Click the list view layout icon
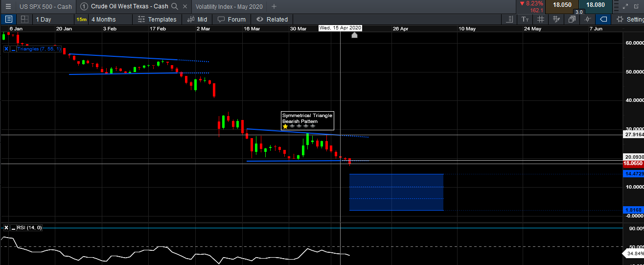 point(8,19)
